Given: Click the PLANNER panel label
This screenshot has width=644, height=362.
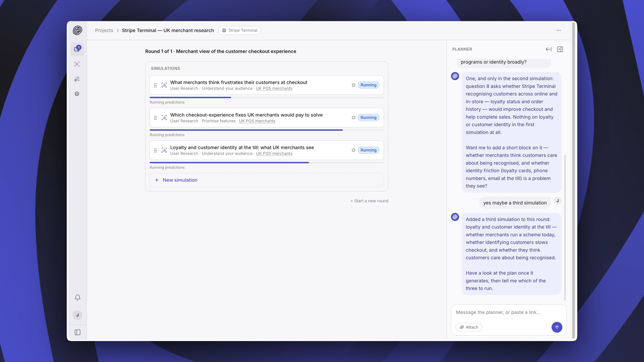Looking at the screenshot, I should point(462,49).
